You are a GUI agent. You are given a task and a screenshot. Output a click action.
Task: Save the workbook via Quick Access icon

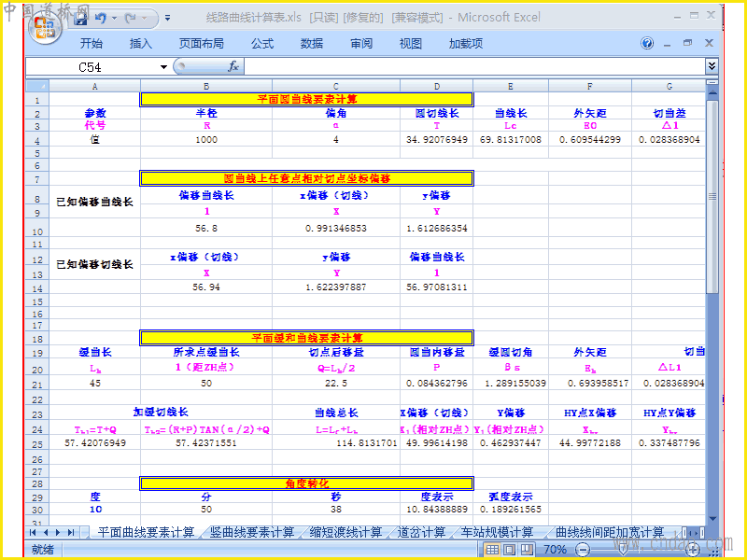tap(80, 18)
